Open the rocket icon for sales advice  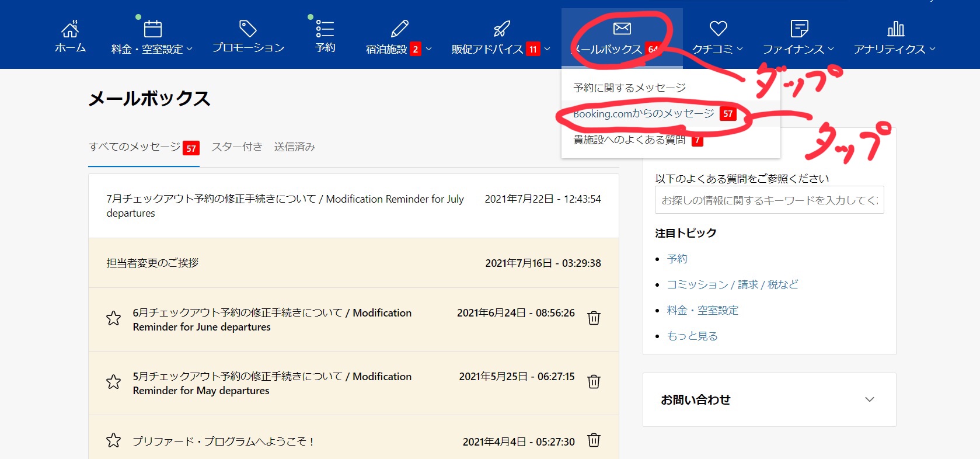pyautogui.click(x=501, y=29)
